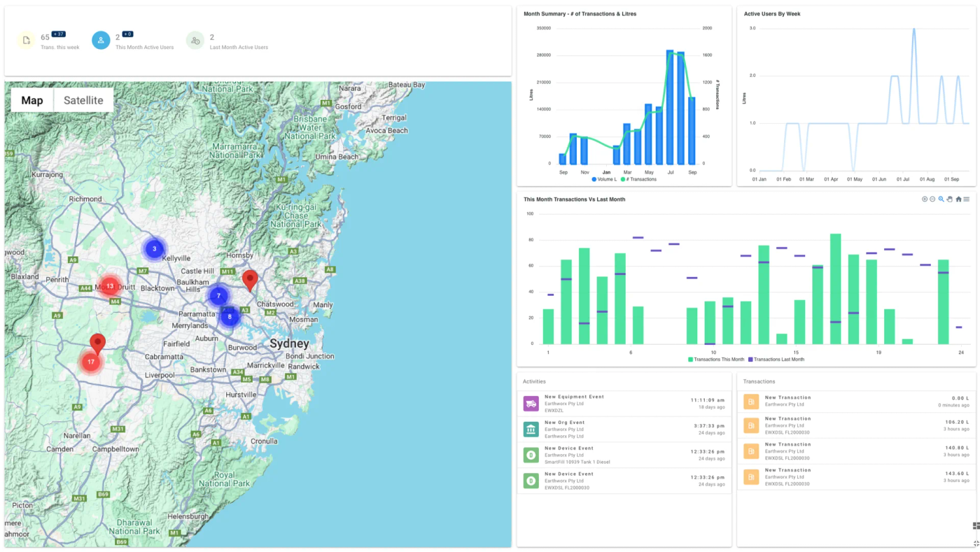980x552 pixels.
Task: Switch the map to Satellite view
Action: pyautogui.click(x=83, y=100)
